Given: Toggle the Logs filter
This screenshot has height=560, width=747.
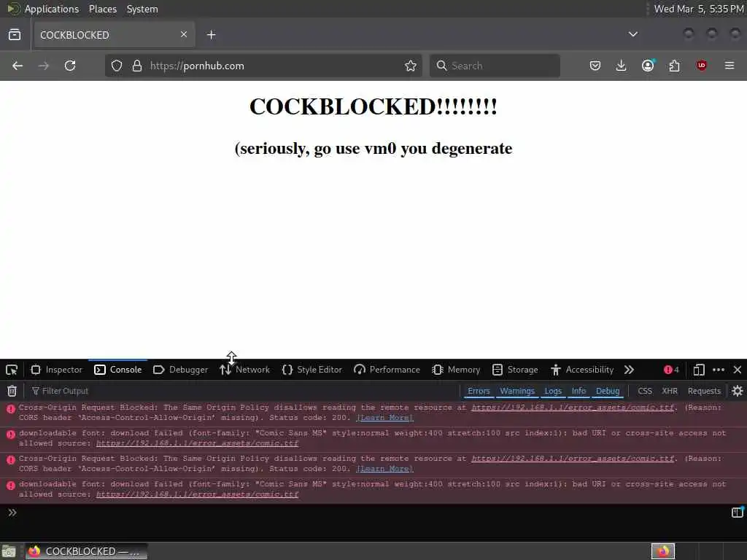Looking at the screenshot, I should coord(553,391).
